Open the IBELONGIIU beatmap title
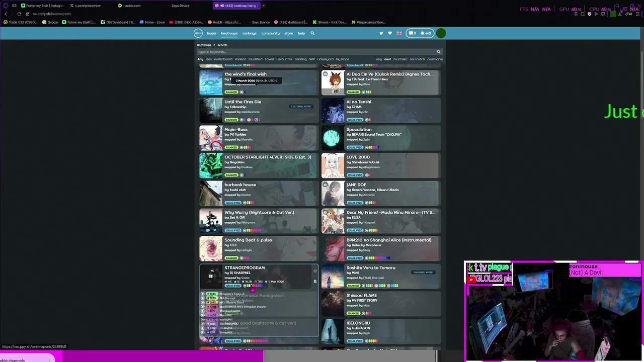This screenshot has width=644, height=362. 358,323
